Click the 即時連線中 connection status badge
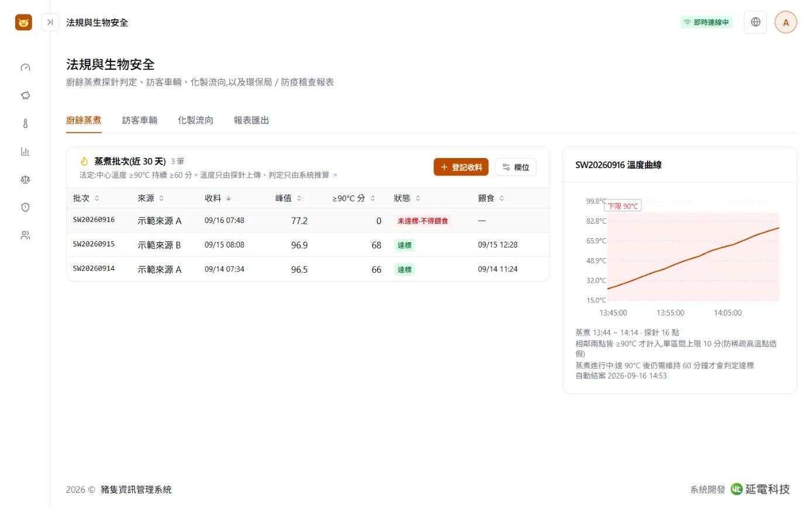Viewport: 812px width, 508px height. point(706,22)
